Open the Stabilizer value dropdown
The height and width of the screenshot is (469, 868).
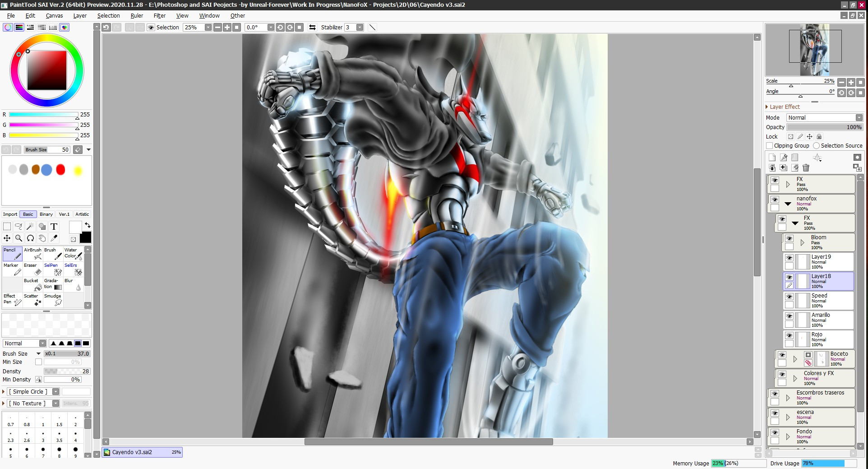pos(360,28)
